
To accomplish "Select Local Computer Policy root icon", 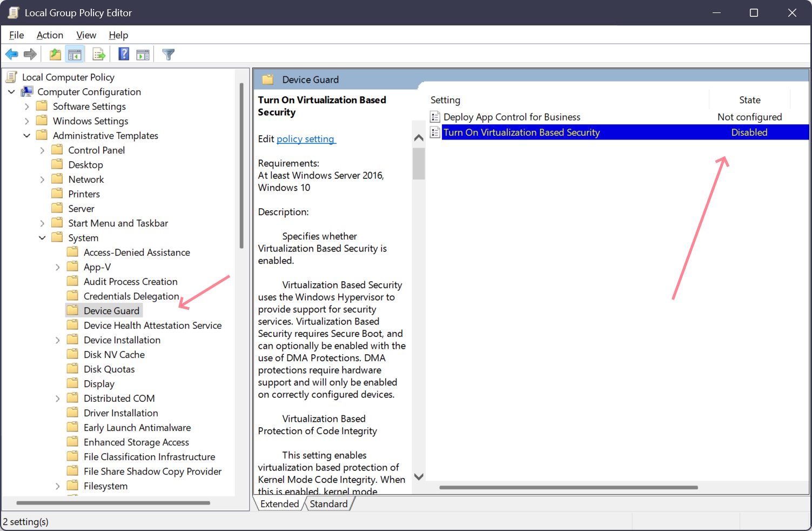I will tap(12, 77).
